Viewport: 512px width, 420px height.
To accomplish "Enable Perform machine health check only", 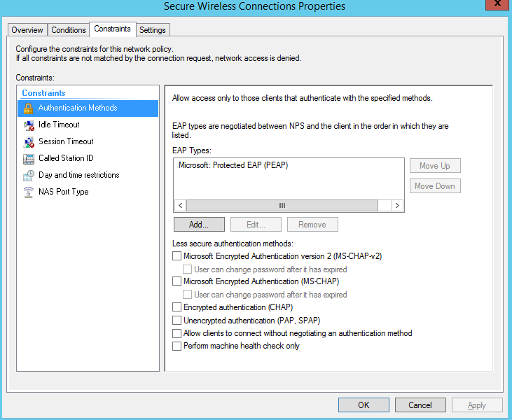I will [177, 346].
